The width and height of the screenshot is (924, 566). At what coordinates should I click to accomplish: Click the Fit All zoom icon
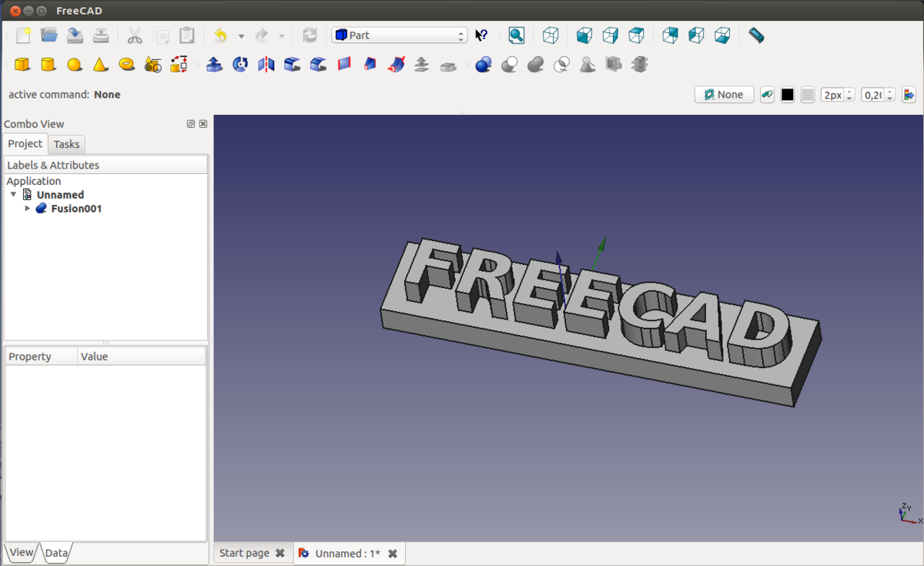click(516, 35)
